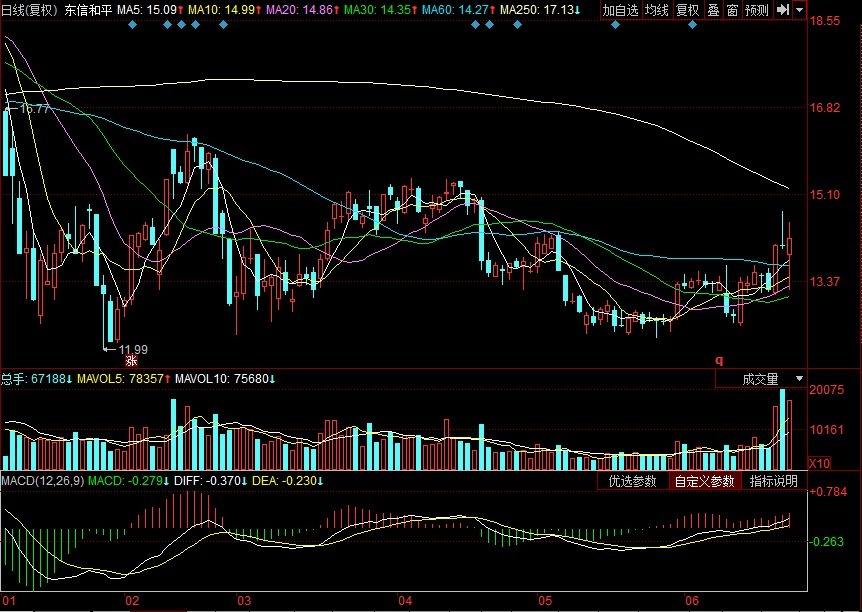The image size is (862, 612).
Task: Click the MACD(12,26,9) indicator title
Action: 42,481
